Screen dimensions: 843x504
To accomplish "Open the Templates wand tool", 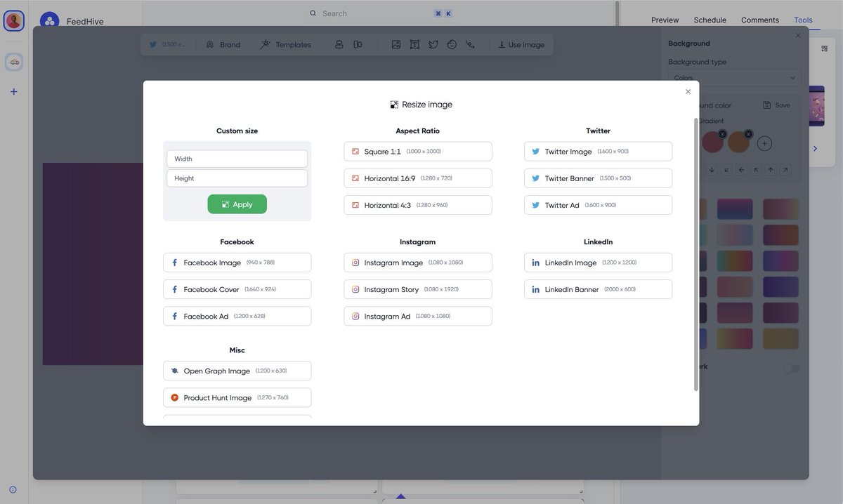I will [x=285, y=44].
